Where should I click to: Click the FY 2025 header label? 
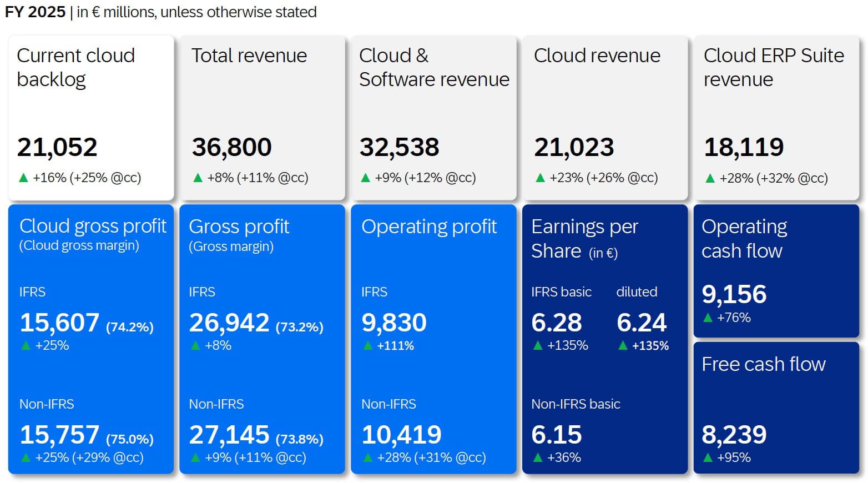pos(35,12)
